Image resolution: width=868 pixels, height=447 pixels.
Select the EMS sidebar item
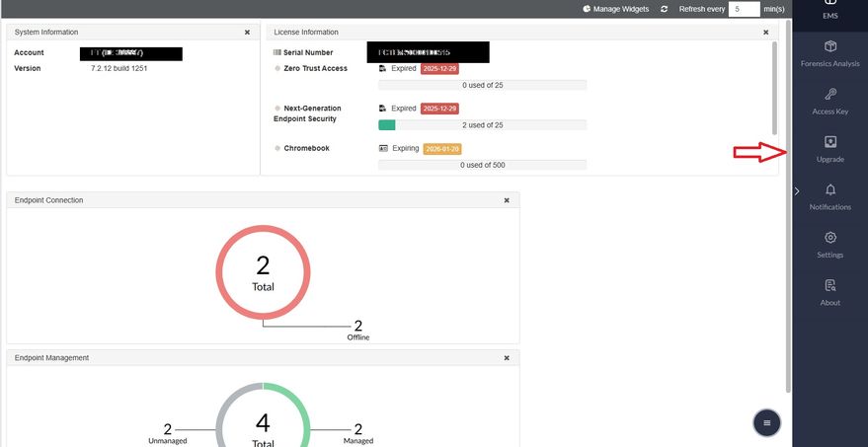829,10
